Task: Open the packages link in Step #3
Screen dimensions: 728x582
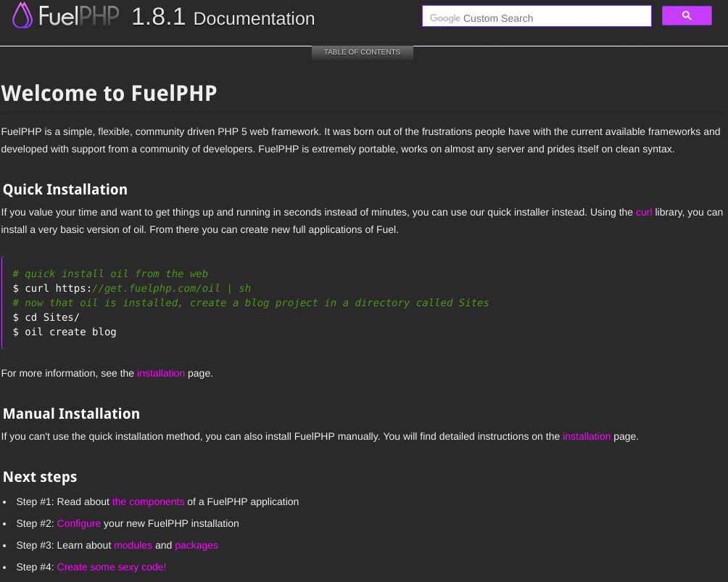Action: click(x=197, y=545)
